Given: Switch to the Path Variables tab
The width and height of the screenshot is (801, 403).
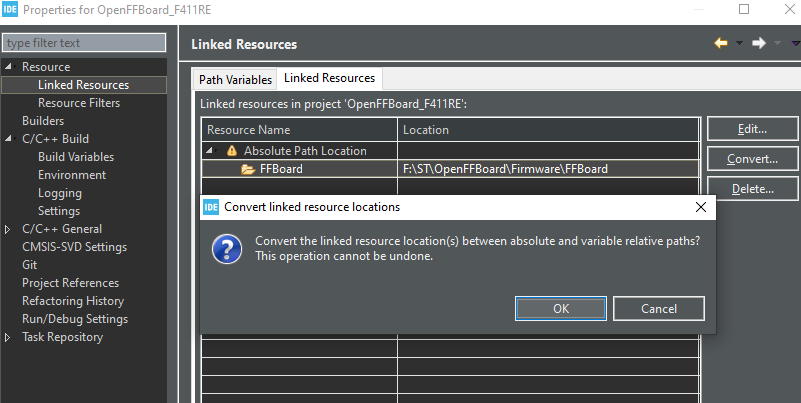Looking at the screenshot, I should pos(235,79).
